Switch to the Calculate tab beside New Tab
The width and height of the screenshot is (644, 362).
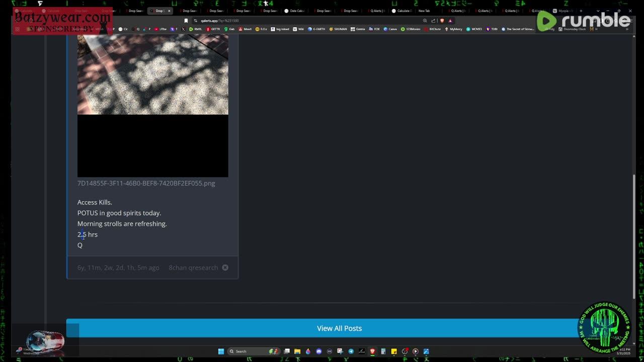401,11
